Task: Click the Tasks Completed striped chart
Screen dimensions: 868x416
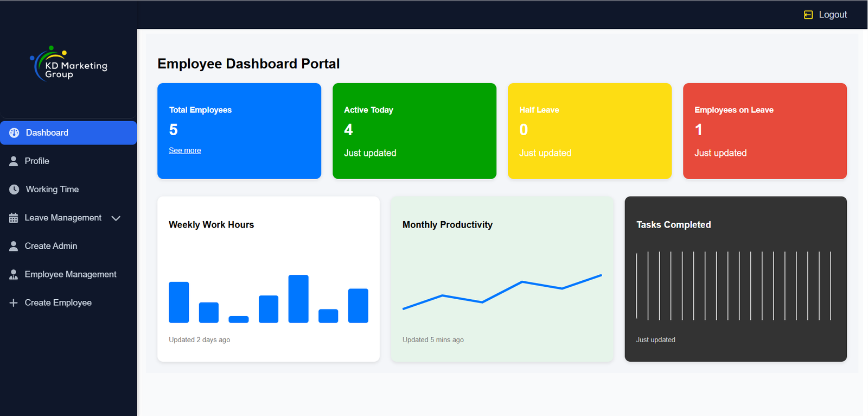Action: [733, 286]
